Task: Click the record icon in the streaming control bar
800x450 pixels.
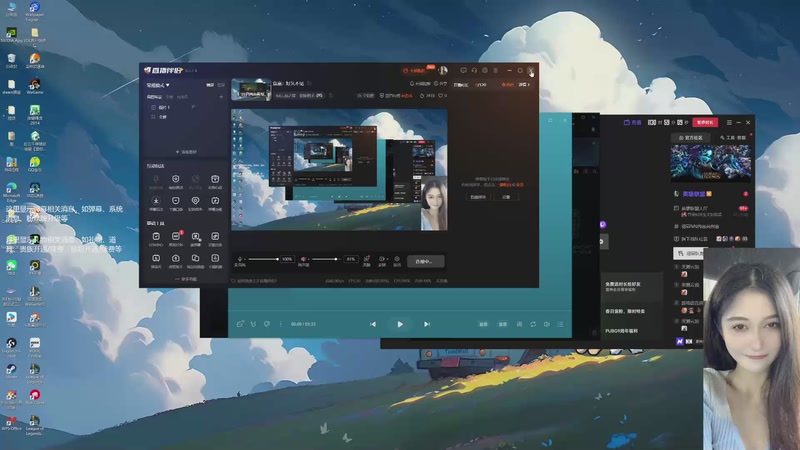Action: point(382,259)
